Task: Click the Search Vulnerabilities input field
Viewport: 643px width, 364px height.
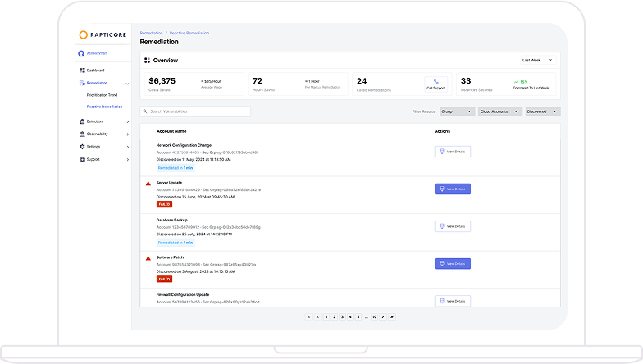Action: click(x=195, y=111)
